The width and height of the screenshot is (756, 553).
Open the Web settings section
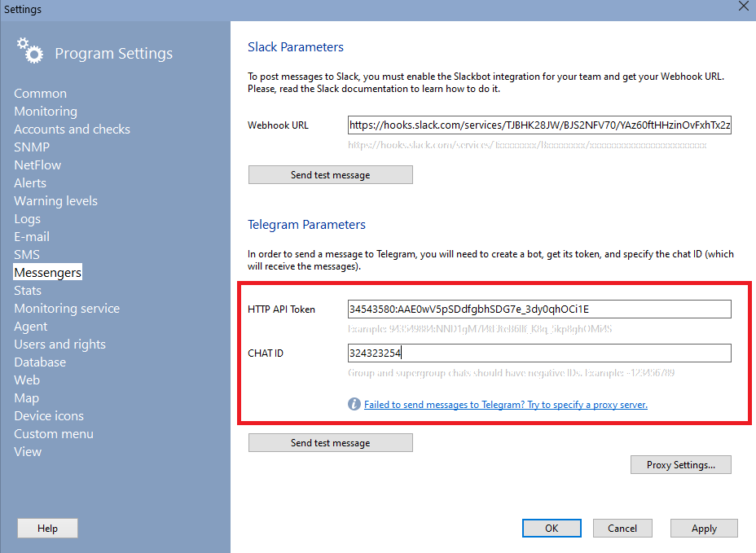(27, 380)
